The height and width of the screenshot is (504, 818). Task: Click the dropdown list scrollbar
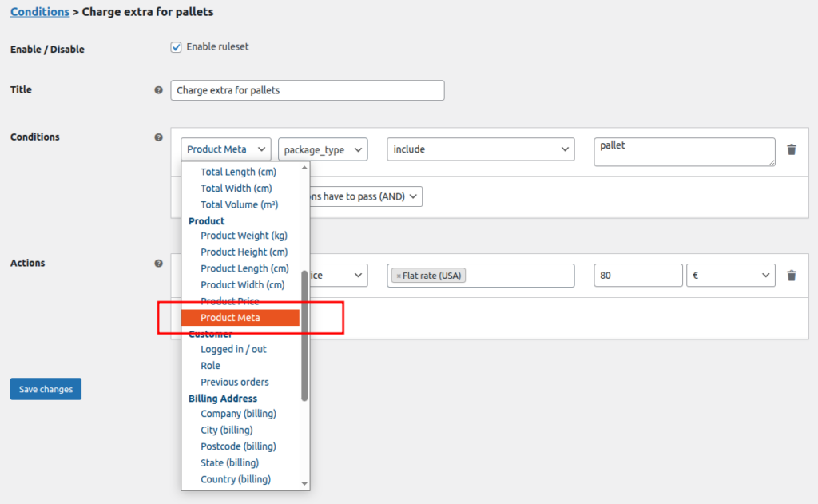(304, 335)
